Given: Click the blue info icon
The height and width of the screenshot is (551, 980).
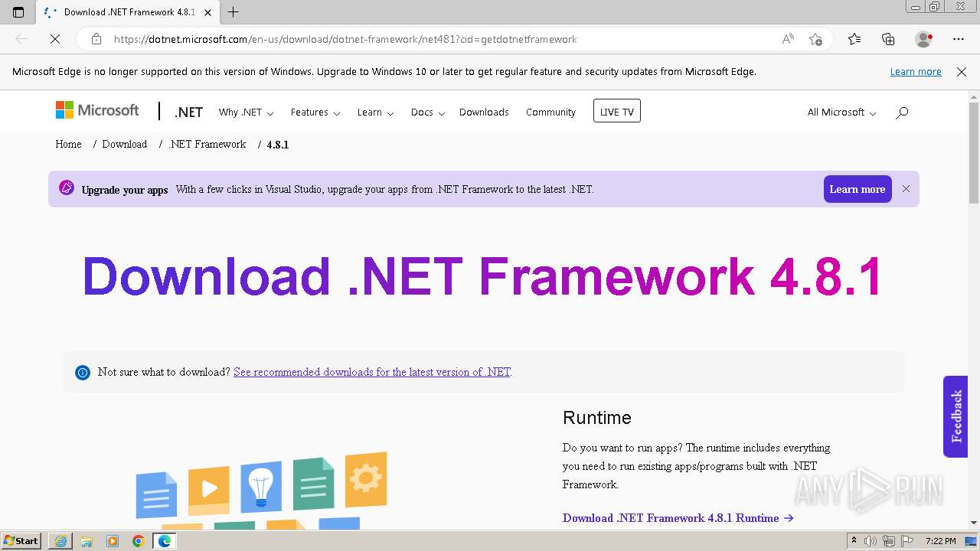Looking at the screenshot, I should click(x=83, y=373).
